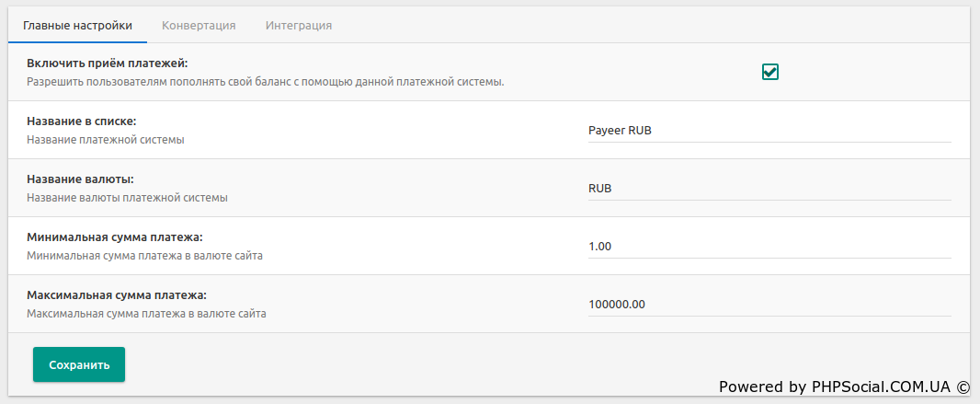Click the Название валюты label
This screenshot has height=404, width=980.
(86, 179)
